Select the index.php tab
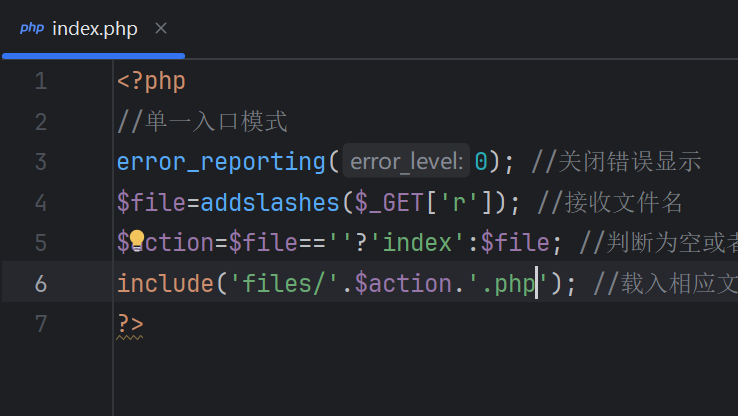 point(95,28)
